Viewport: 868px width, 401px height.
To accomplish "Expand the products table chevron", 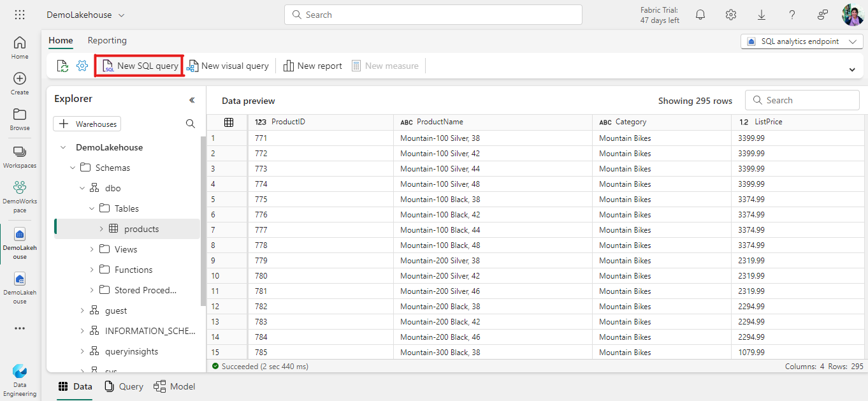I will [101, 229].
